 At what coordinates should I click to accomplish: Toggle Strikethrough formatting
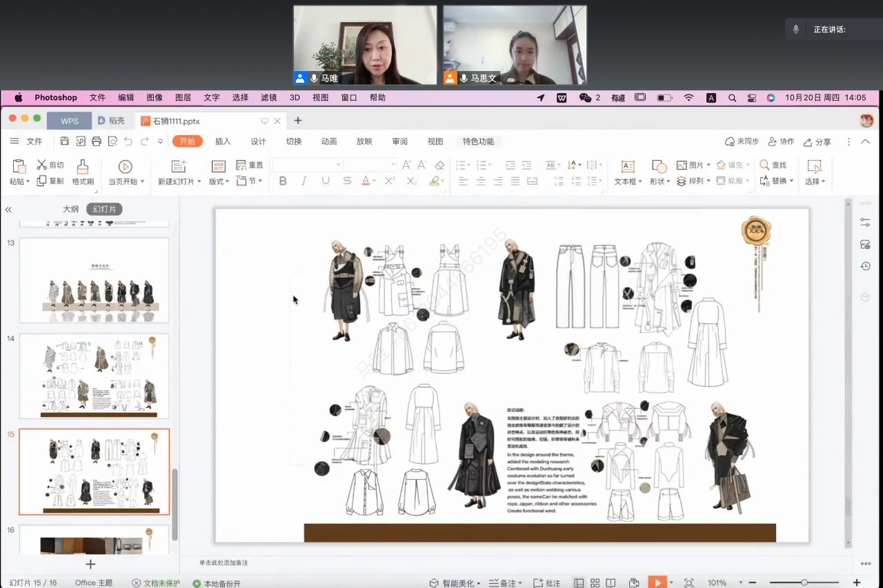click(x=347, y=181)
